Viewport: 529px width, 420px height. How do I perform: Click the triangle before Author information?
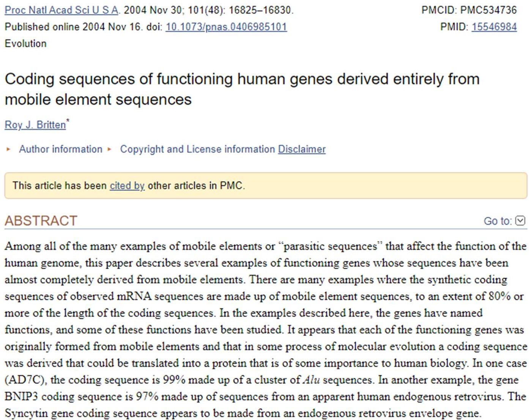click(8, 149)
